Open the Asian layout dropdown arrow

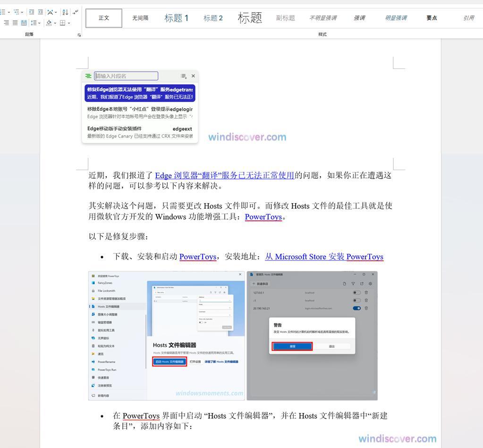[x=56, y=12]
